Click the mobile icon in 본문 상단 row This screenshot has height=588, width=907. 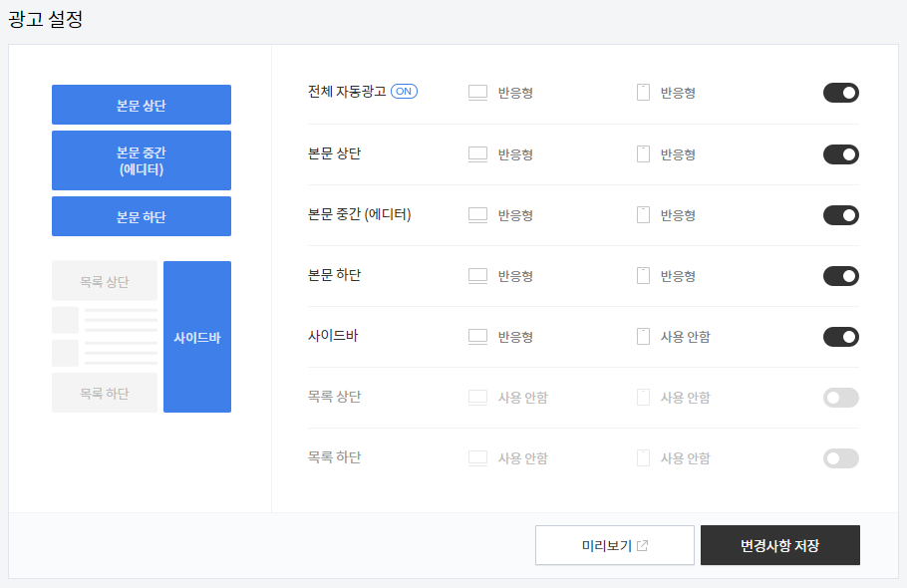tap(643, 154)
